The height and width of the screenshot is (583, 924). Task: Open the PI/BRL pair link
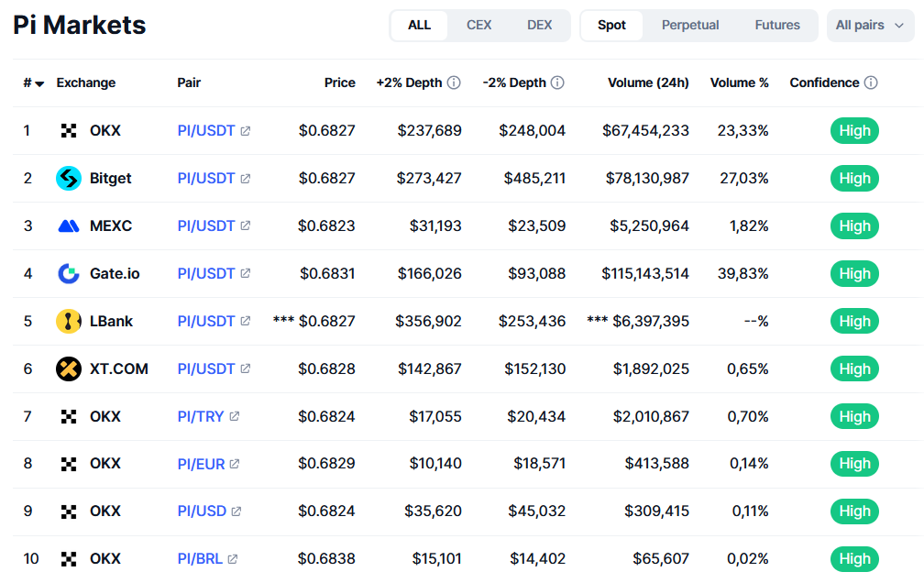[x=200, y=559]
